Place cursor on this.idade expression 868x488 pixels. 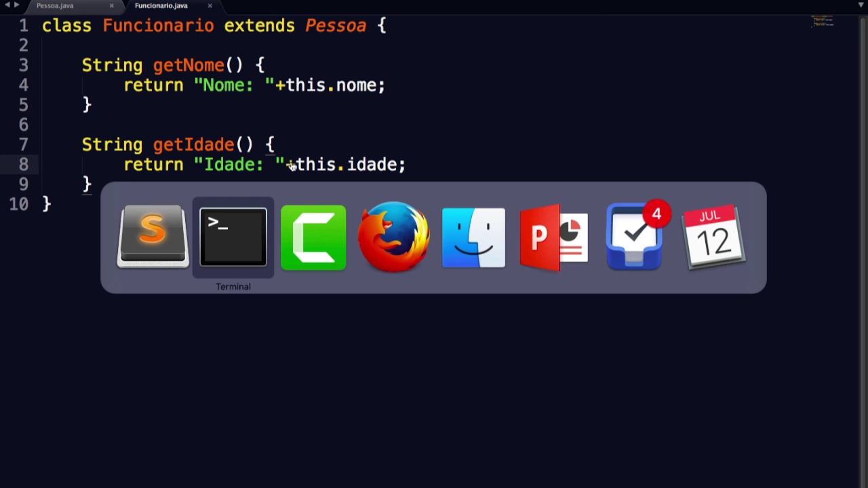coord(346,165)
